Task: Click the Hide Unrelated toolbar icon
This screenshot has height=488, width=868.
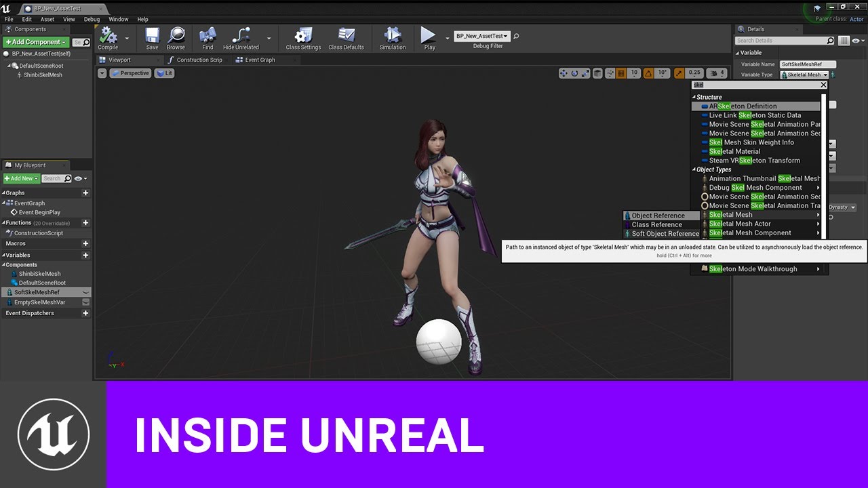Action: click(x=241, y=35)
